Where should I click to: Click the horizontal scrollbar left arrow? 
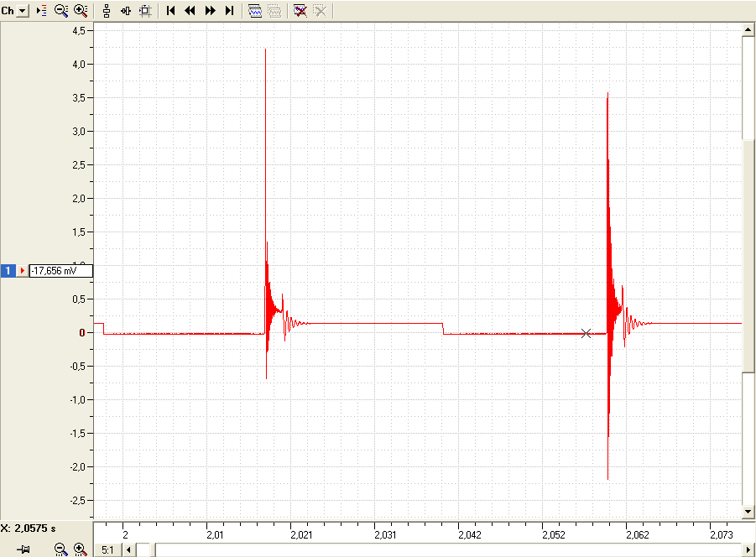coord(128,549)
